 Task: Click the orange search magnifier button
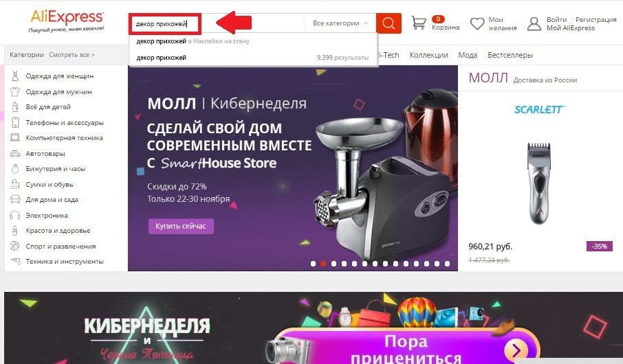tap(389, 23)
